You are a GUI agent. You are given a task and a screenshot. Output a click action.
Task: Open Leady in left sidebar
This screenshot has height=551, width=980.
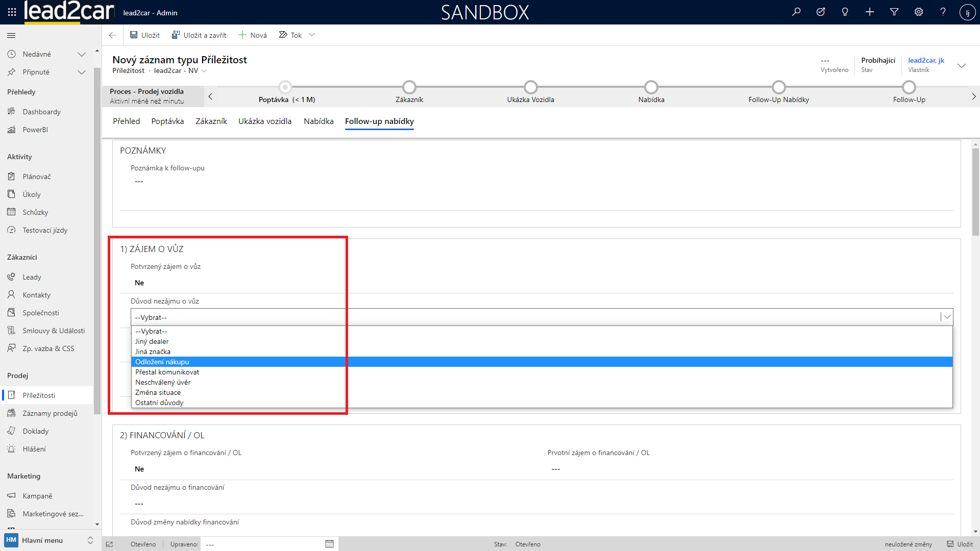coord(32,277)
